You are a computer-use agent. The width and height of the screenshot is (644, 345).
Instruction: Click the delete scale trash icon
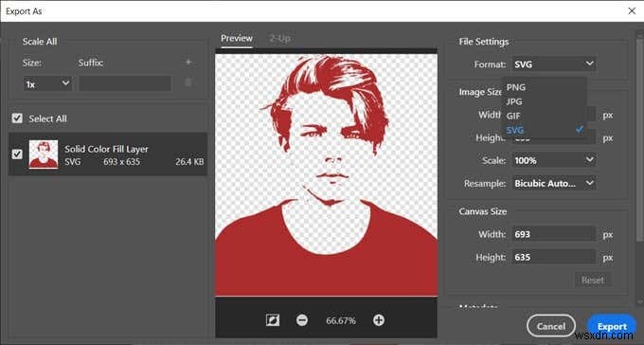(188, 83)
